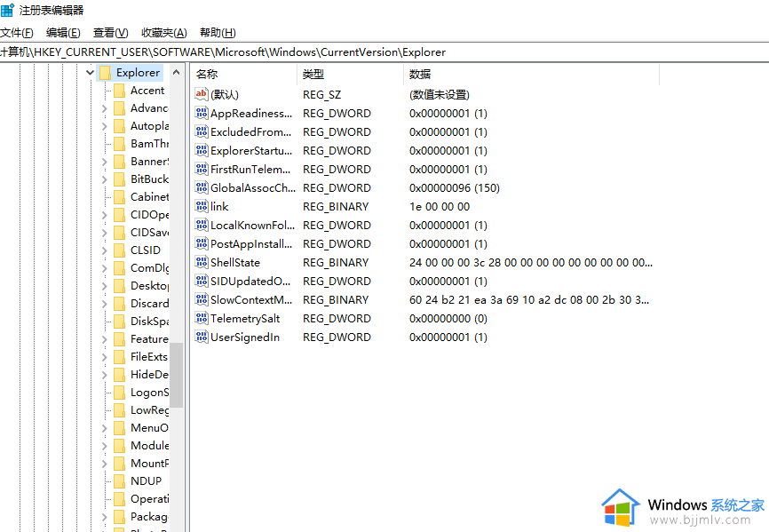The height and width of the screenshot is (532, 769).
Task: Select the LowReg key folder icon
Action: (119, 410)
